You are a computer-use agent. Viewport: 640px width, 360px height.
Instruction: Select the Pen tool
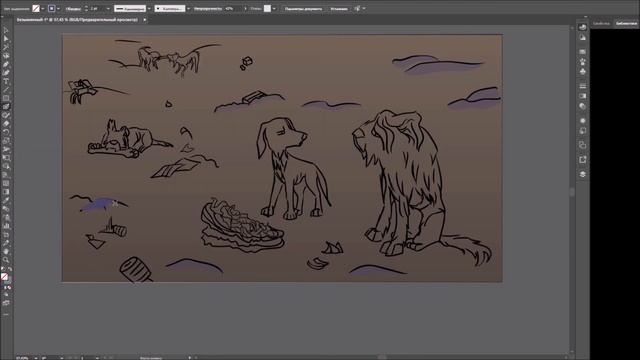(x=6, y=64)
